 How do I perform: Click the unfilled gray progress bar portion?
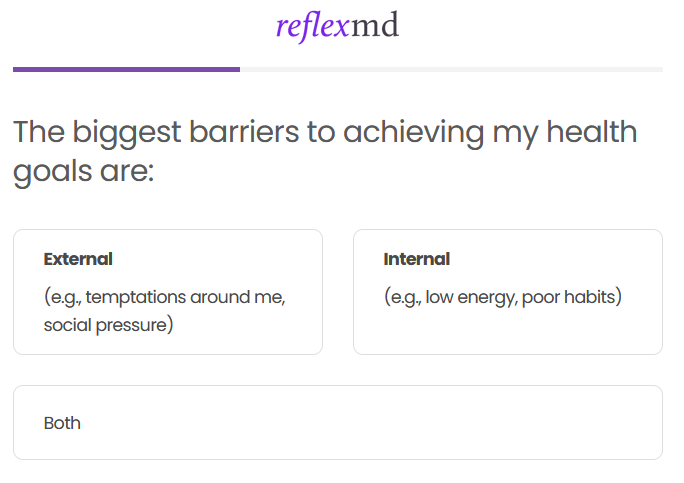[x=450, y=69]
